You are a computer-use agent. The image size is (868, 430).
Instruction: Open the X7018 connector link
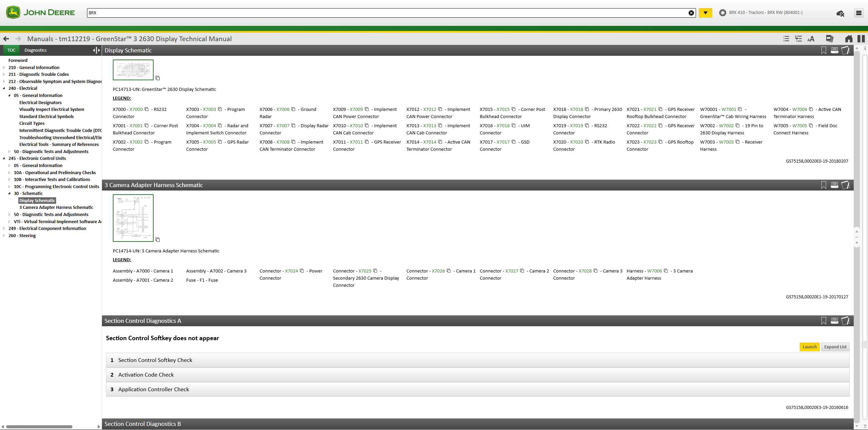(576, 110)
